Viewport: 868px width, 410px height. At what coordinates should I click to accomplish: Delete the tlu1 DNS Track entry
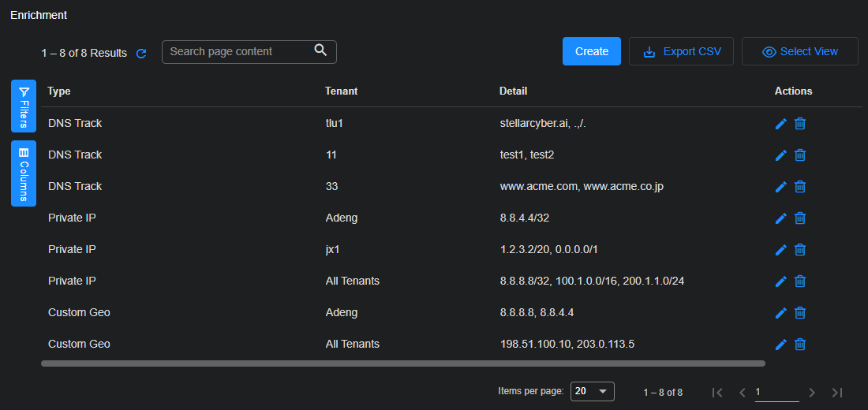pos(800,124)
